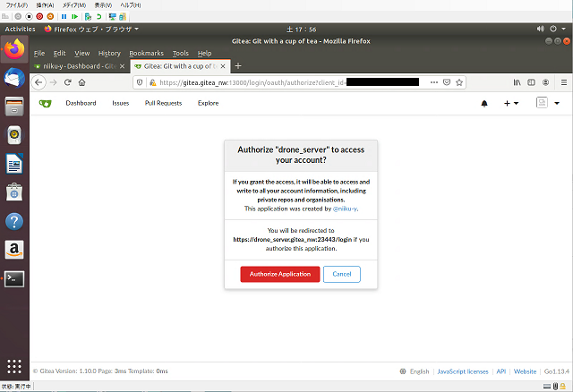Image resolution: width=573 pixels, height=392 pixels.
Task: Open Amazon launcher in the dock
Action: coord(14,250)
